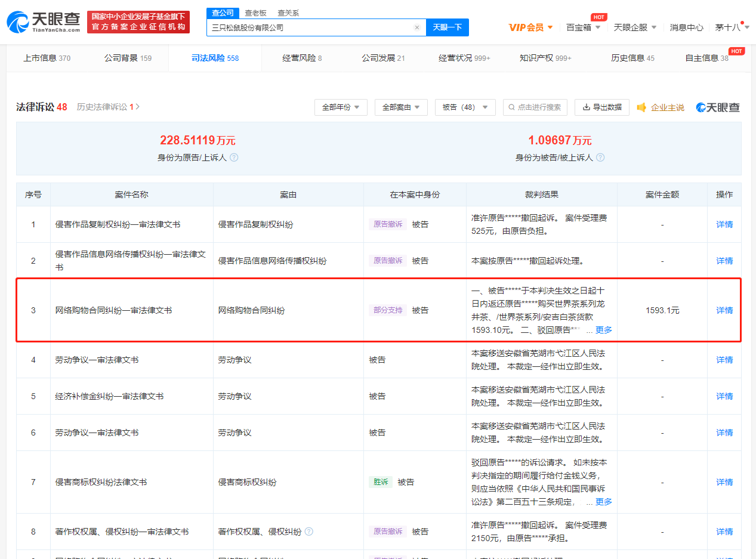Click the 导出数据 export button
This screenshot has width=756, height=559.
[x=602, y=107]
